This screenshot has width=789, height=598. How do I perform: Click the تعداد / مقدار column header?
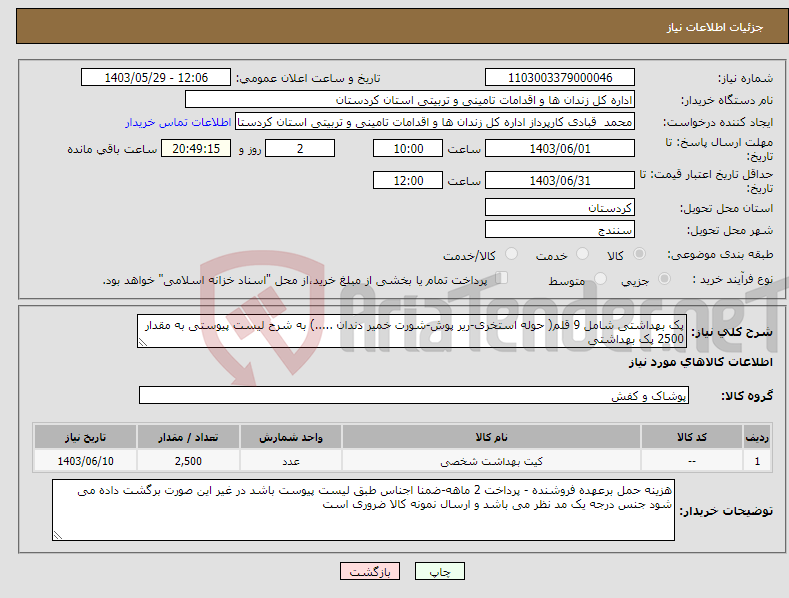(x=188, y=437)
